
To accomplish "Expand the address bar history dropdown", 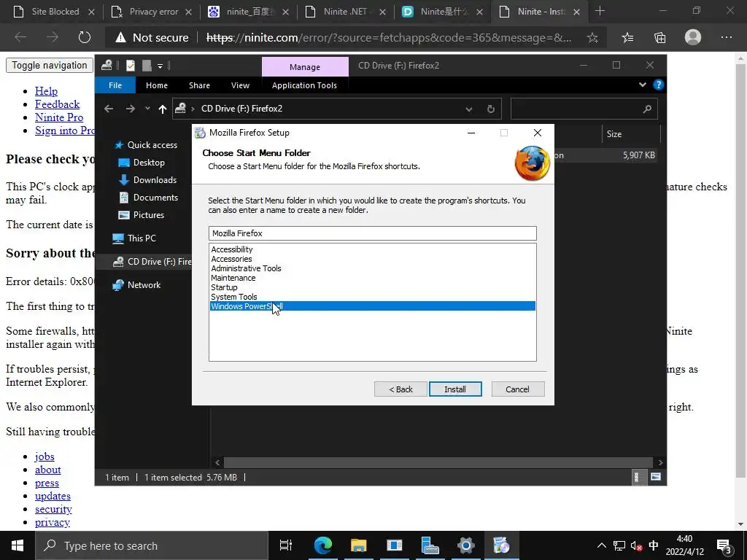I will [x=469, y=109].
